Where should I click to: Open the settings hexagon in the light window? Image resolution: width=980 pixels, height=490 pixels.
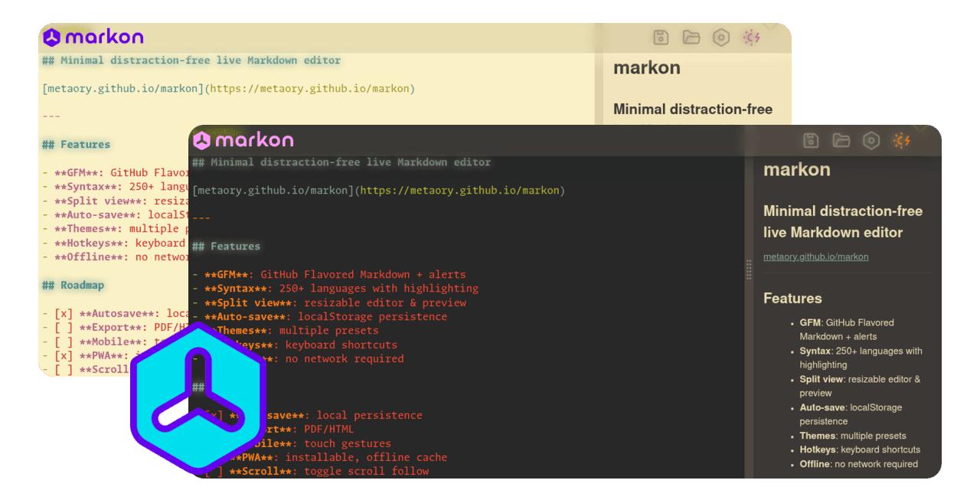tap(720, 37)
